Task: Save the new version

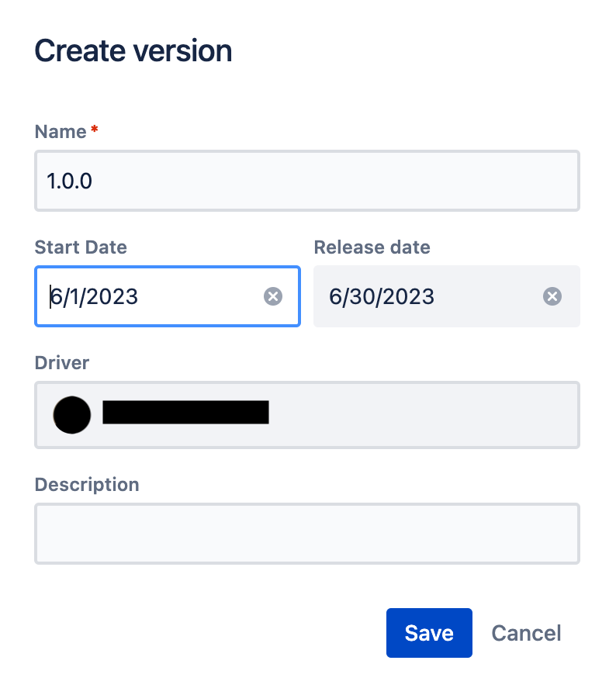Action: pyautogui.click(x=429, y=633)
